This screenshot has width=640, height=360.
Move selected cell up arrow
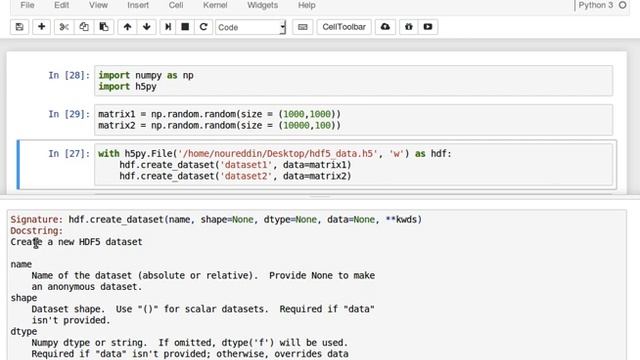[x=127, y=27]
